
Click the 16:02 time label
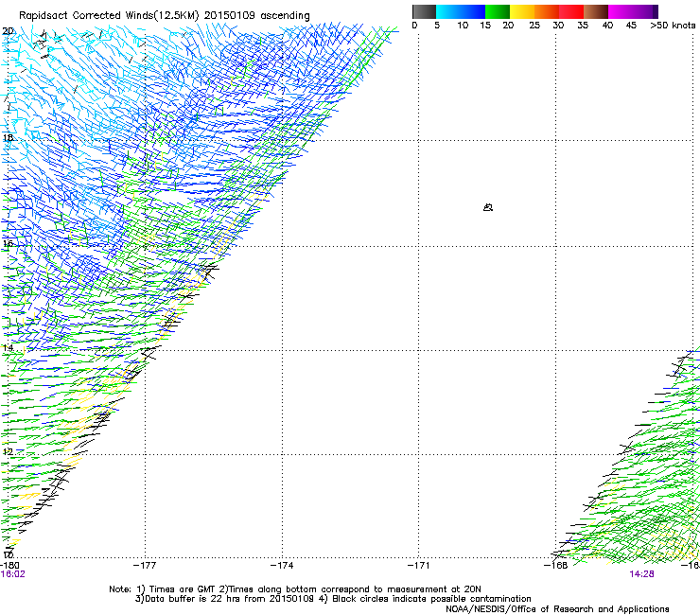coord(13,574)
